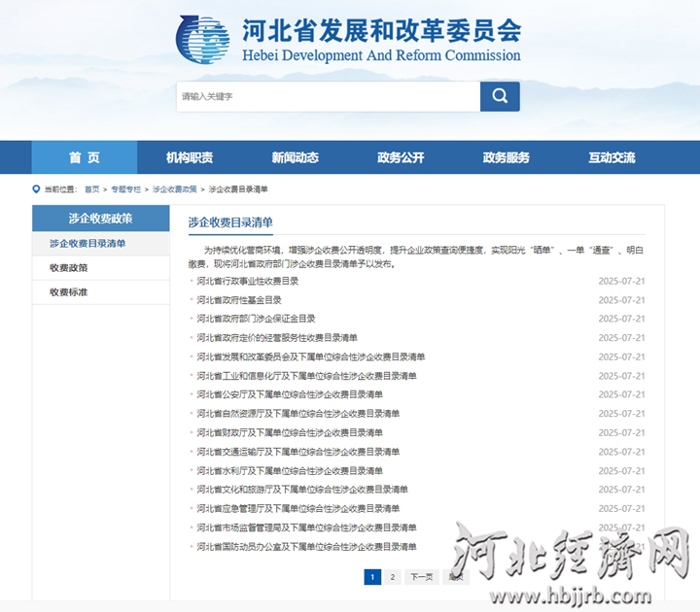Screen dimensions: 700x612
Task: Type in the keyword search field
Action: (328, 96)
